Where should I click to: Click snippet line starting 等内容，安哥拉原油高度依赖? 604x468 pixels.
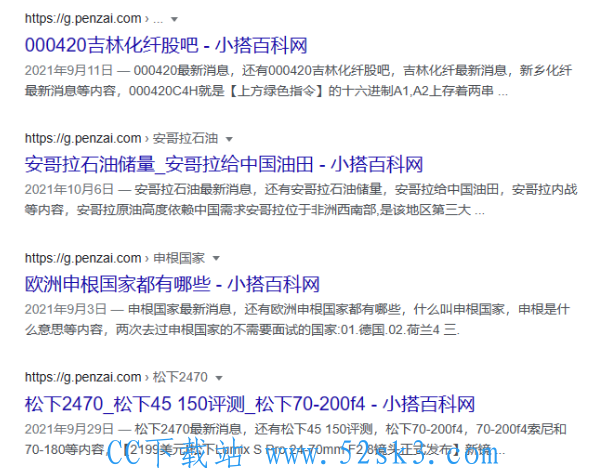255,210
